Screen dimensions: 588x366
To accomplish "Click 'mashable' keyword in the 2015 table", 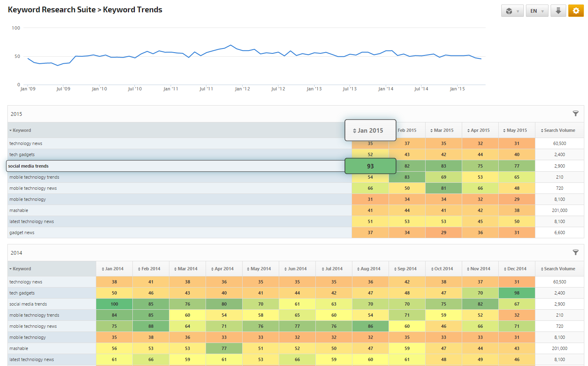I will coord(19,210).
